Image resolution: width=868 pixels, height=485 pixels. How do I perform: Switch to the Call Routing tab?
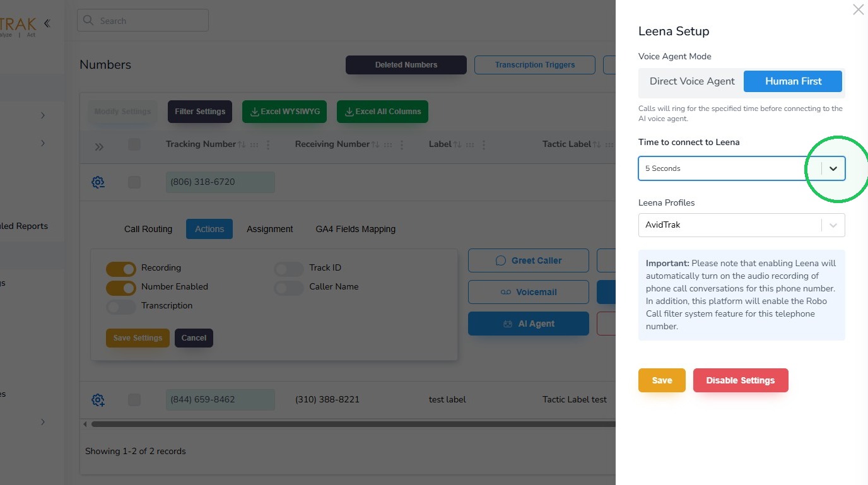coord(148,229)
